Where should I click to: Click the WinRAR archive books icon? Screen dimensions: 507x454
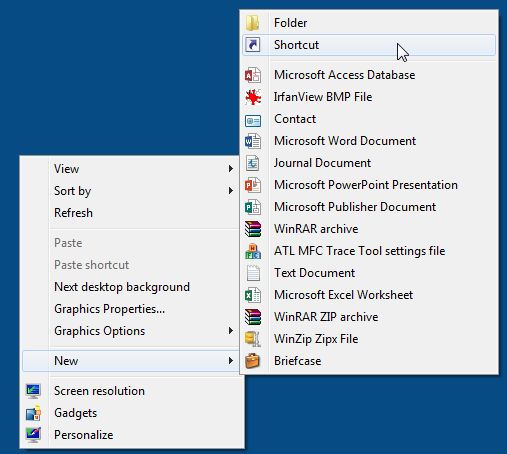point(253,229)
